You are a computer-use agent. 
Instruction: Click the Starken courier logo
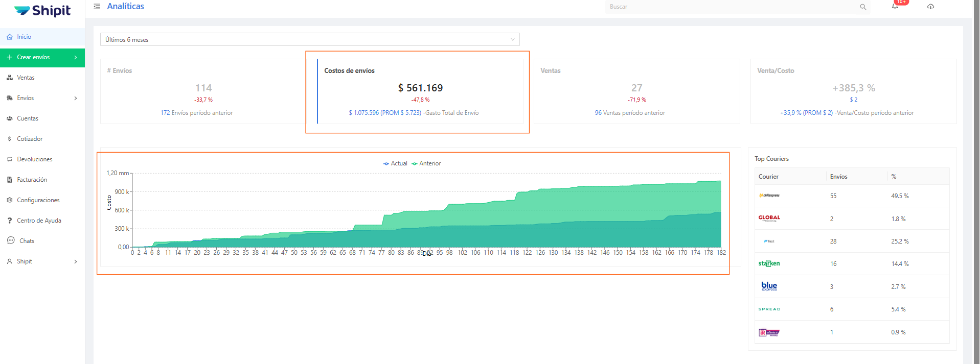click(x=769, y=263)
